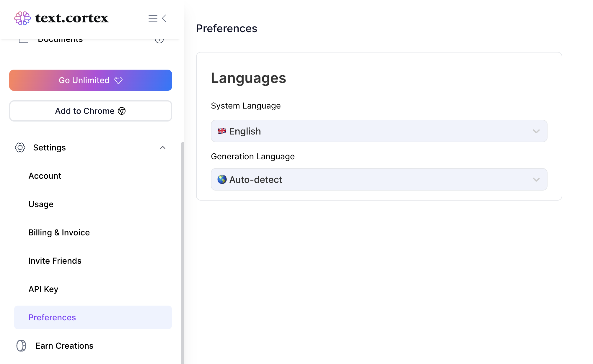Image resolution: width=593 pixels, height=364 pixels.
Task: Click the Languages heading
Action: pos(248,78)
